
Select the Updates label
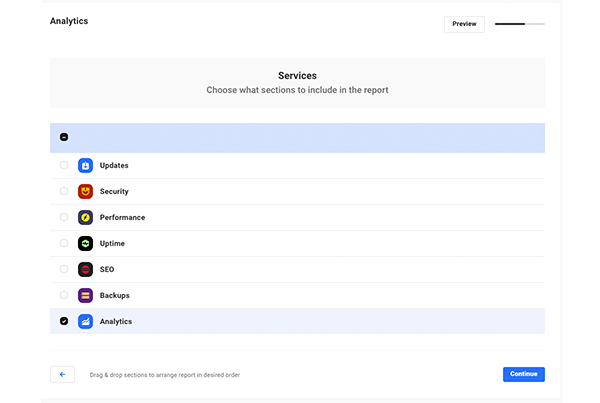click(x=114, y=165)
